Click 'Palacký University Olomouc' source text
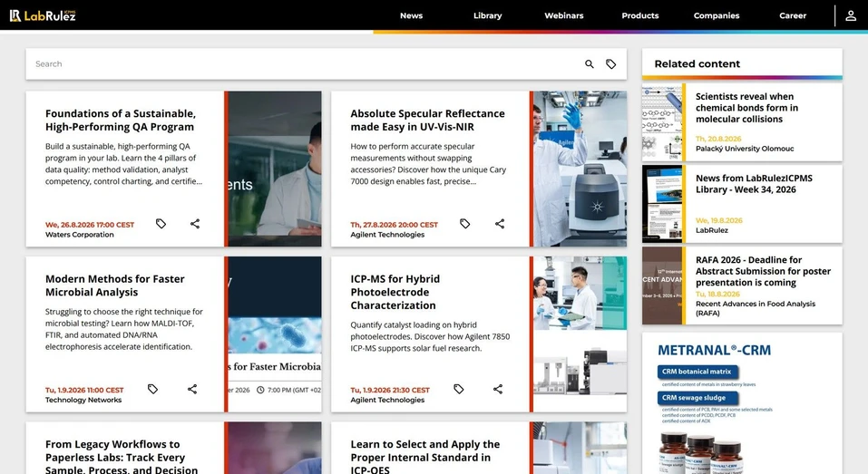Image resolution: width=868 pixels, height=474 pixels. click(745, 149)
